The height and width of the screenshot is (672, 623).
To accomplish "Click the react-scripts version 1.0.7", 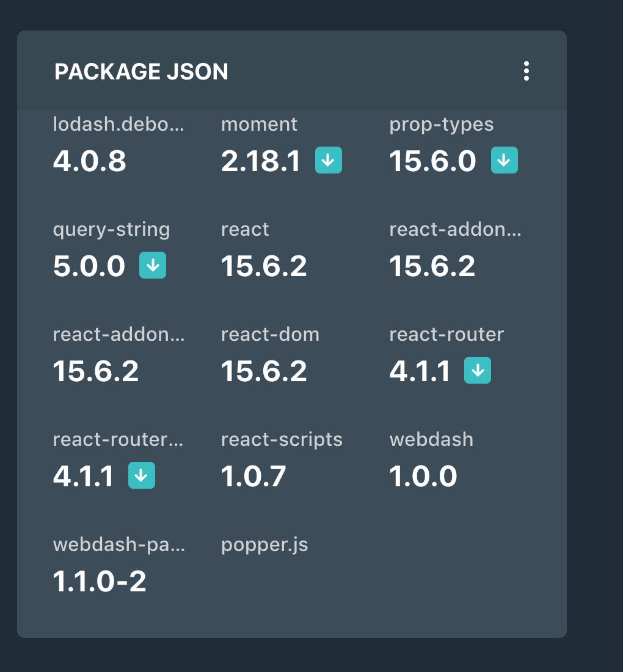I will click(x=254, y=476).
